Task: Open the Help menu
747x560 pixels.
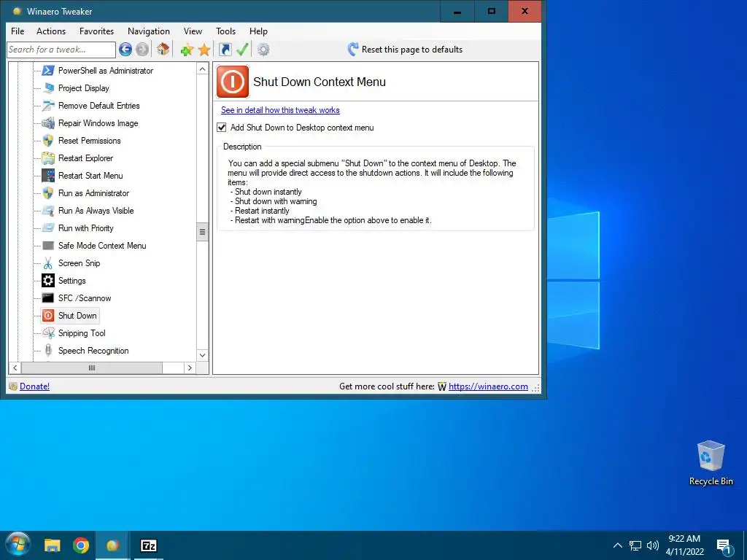Action: [x=258, y=31]
